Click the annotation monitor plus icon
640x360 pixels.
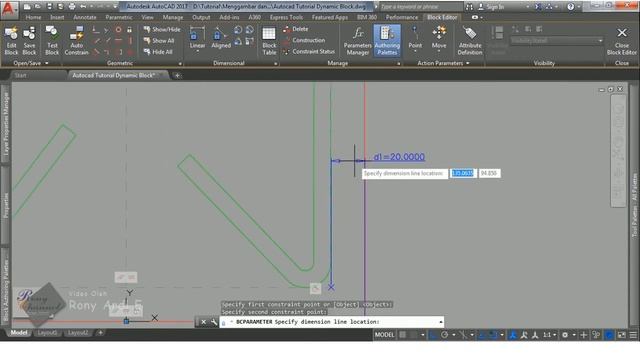point(584,335)
